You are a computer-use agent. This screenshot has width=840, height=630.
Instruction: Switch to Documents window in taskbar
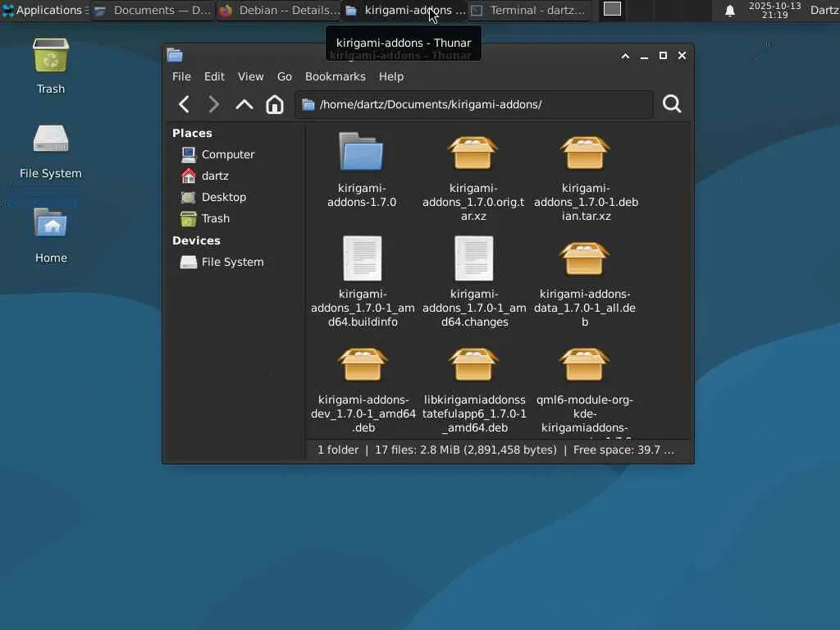point(153,10)
